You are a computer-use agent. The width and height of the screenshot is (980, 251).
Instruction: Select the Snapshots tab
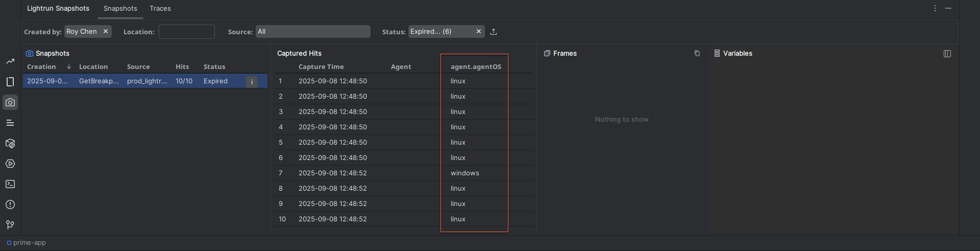(x=120, y=9)
